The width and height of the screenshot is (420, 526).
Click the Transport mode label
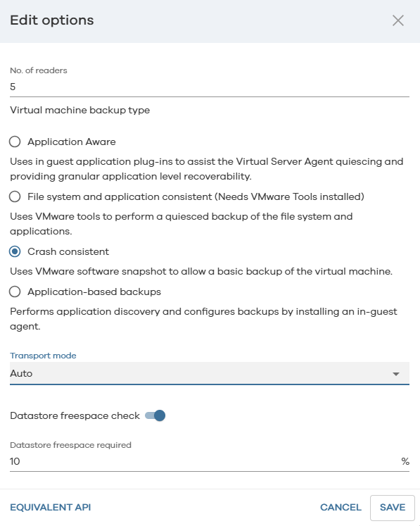point(43,356)
